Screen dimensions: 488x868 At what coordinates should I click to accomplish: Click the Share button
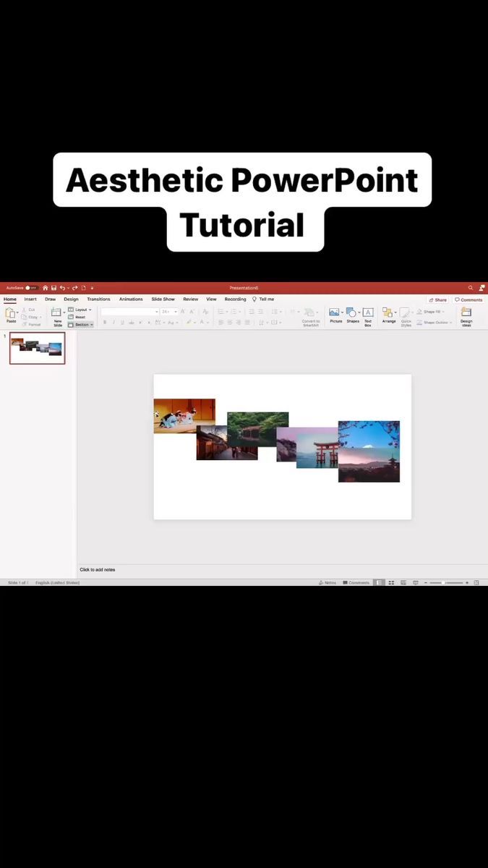tap(437, 299)
